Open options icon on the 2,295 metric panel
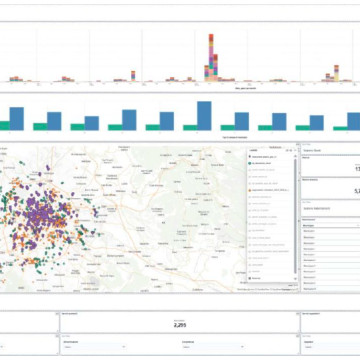 coord(297,314)
